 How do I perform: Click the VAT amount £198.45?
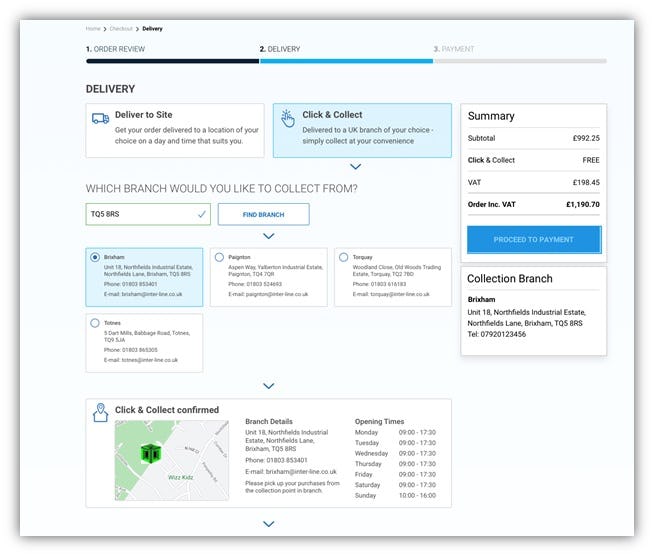[x=586, y=182]
